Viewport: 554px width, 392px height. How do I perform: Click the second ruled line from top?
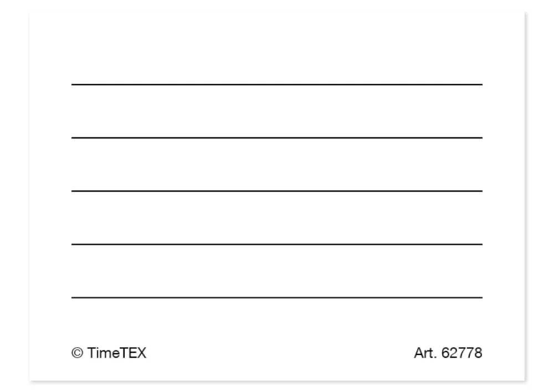pos(277,138)
